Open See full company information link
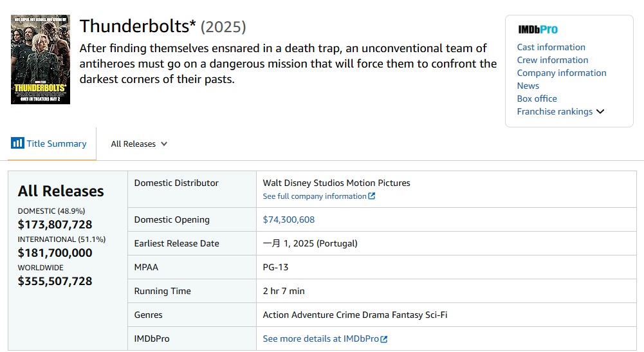 (x=315, y=196)
